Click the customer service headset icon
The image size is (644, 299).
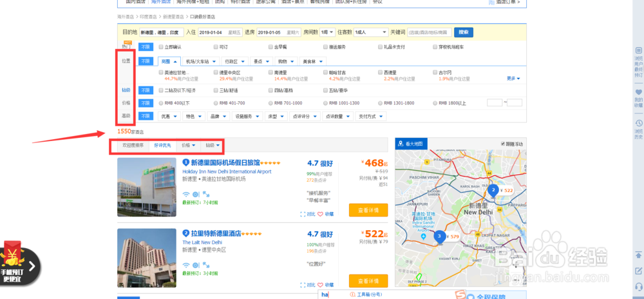(x=638, y=286)
